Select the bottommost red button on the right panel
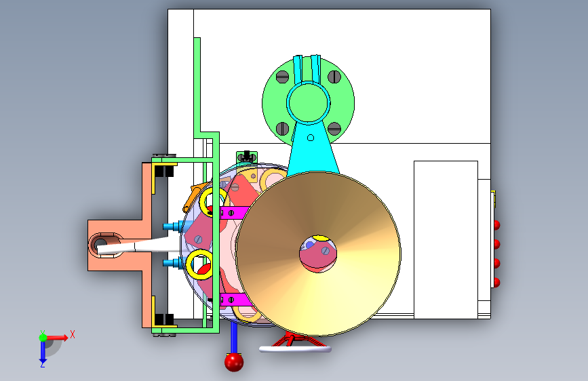This screenshot has width=588, height=381. click(x=497, y=282)
